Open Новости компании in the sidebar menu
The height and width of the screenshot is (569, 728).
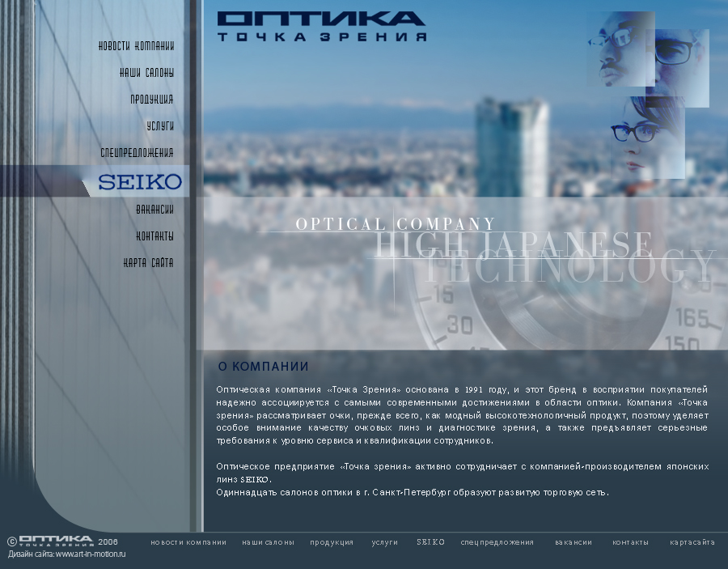click(136, 46)
